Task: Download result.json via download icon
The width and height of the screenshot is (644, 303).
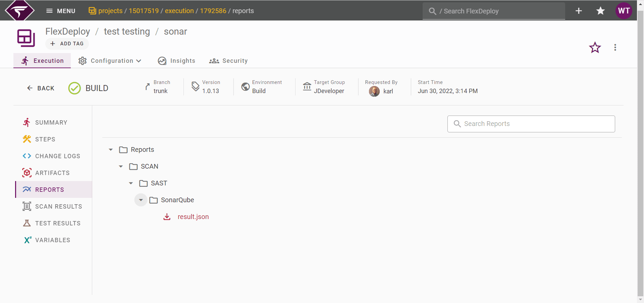Action: [167, 217]
